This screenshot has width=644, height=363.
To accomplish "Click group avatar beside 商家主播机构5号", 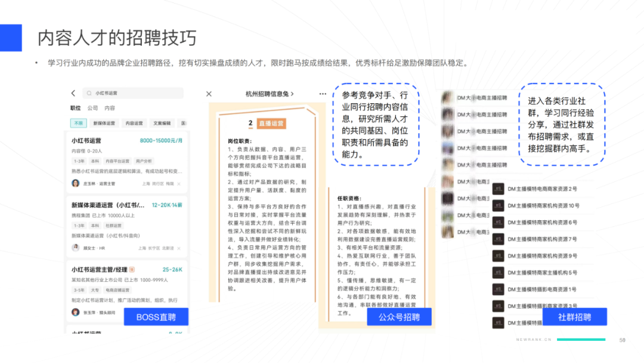I will [498, 273].
